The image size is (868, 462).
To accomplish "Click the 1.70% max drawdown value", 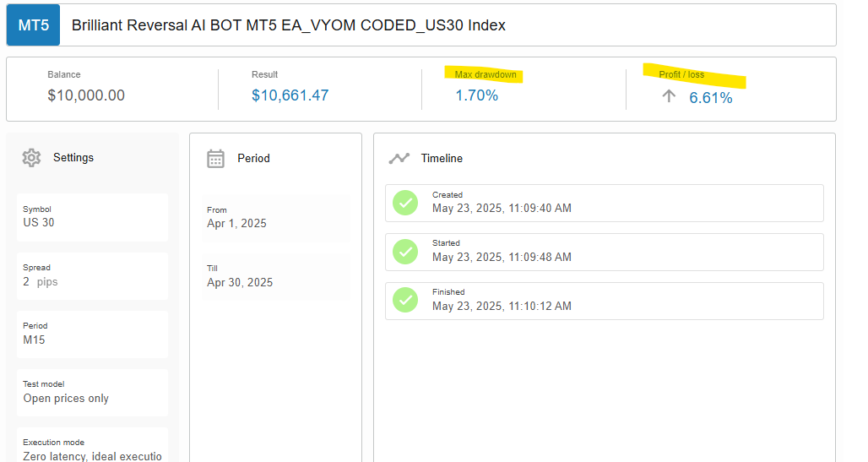I will tap(477, 95).
